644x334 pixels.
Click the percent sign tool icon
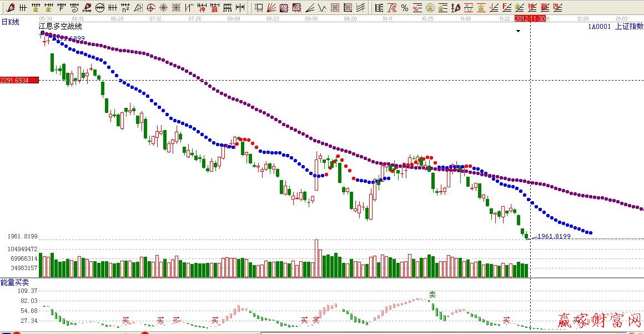pos(404,8)
